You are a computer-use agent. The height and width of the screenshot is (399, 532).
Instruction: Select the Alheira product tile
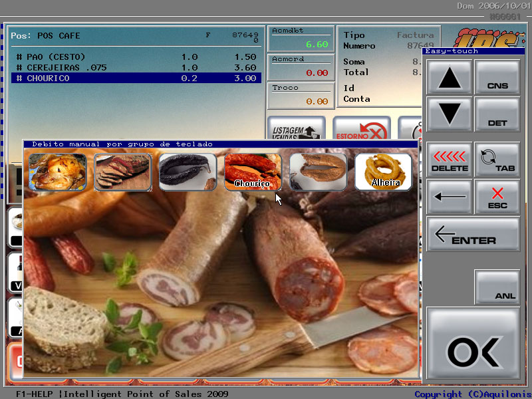pos(383,172)
